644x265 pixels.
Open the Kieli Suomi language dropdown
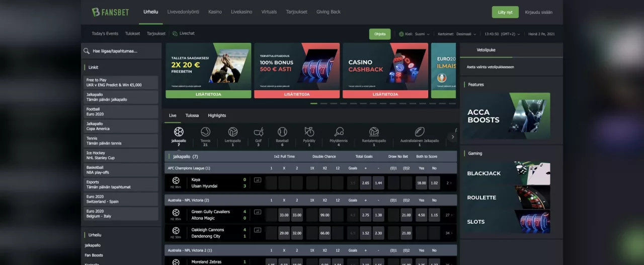[x=418, y=34]
